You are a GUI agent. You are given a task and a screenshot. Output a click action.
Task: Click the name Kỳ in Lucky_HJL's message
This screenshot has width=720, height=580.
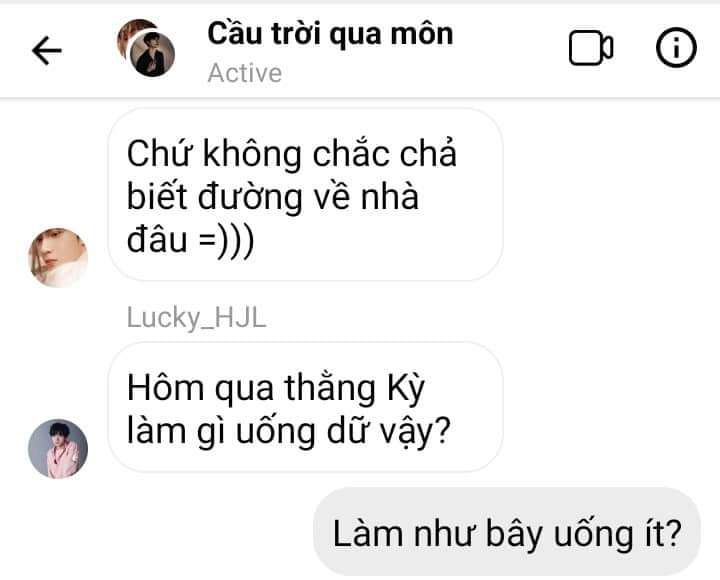click(x=406, y=389)
